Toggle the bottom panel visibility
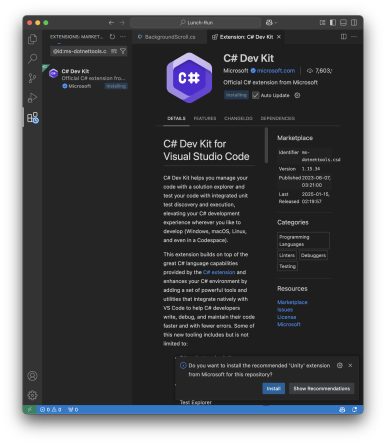 pos(343,23)
